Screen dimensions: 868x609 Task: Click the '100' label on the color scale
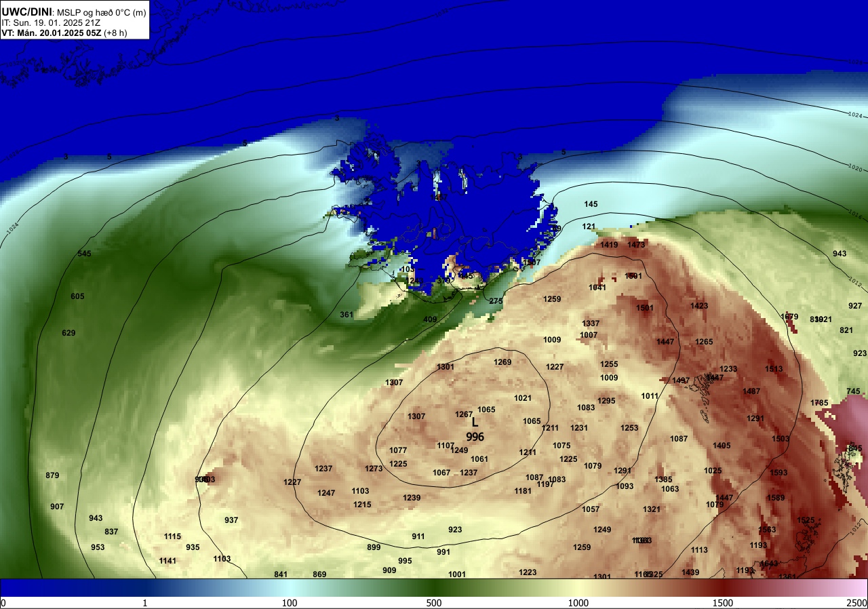point(290,603)
